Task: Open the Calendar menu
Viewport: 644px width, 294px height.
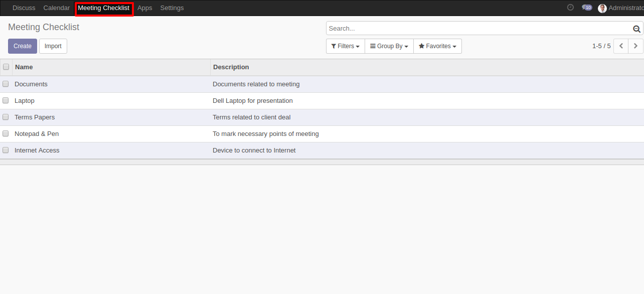Action: tap(57, 8)
